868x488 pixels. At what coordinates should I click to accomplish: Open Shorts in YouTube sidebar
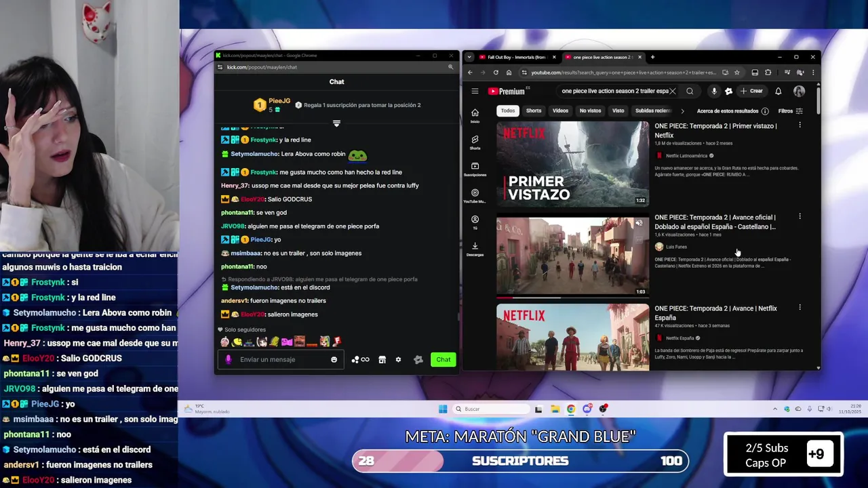click(x=475, y=142)
